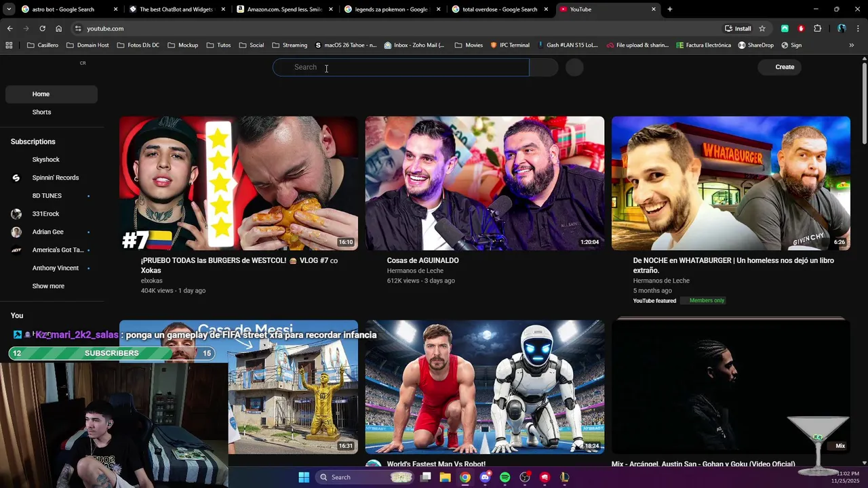Reload the YouTube page
This screenshot has height=488, width=868.
(42, 28)
